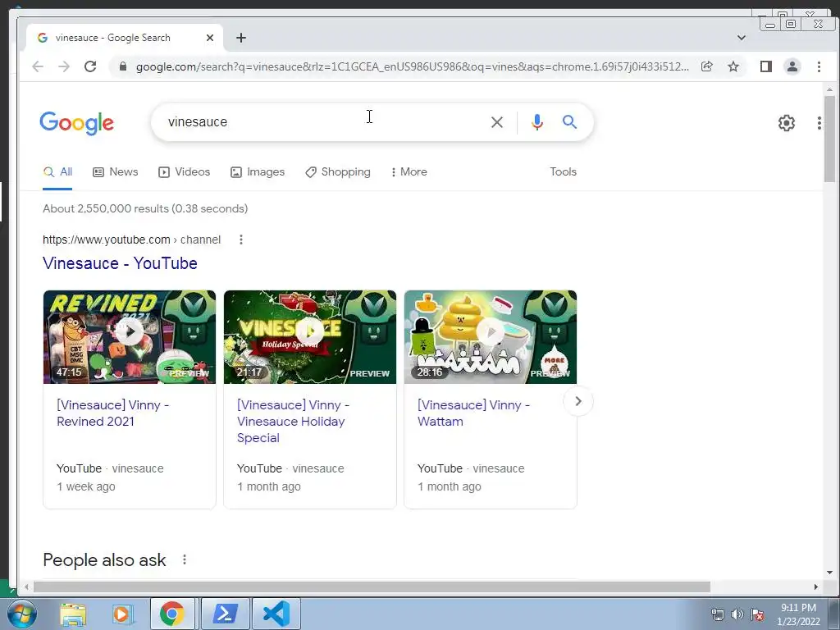Switch to the Images tab

(257, 172)
